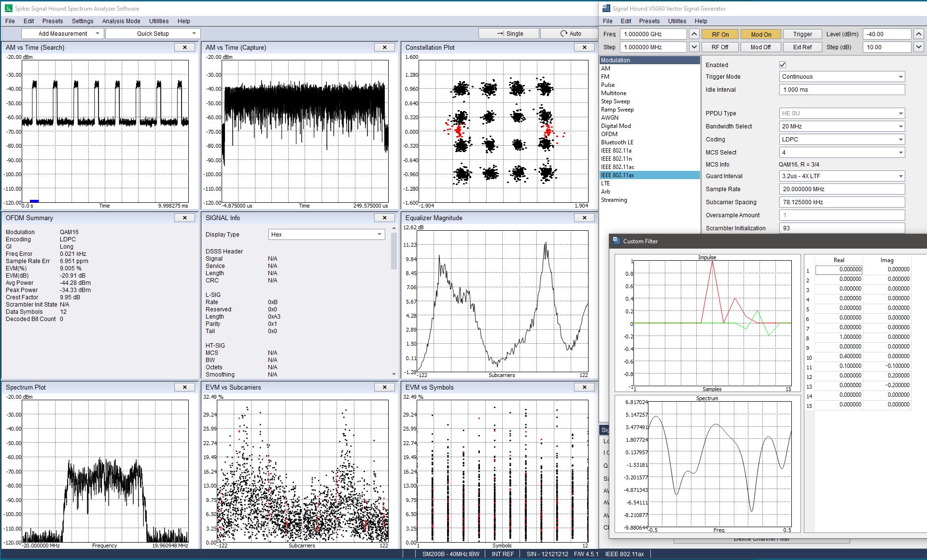This screenshot has height=560, width=927.
Task: Close the Constellation Plot panel
Action: 585,47
